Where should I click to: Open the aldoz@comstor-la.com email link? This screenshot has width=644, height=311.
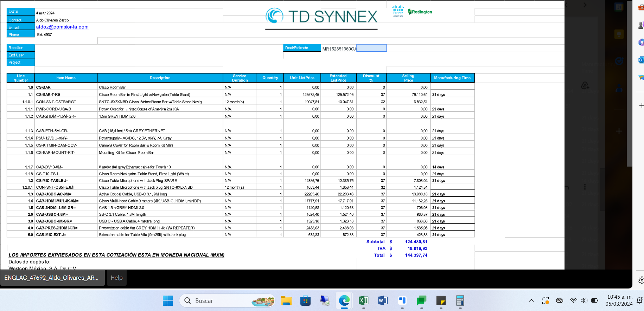point(62,27)
